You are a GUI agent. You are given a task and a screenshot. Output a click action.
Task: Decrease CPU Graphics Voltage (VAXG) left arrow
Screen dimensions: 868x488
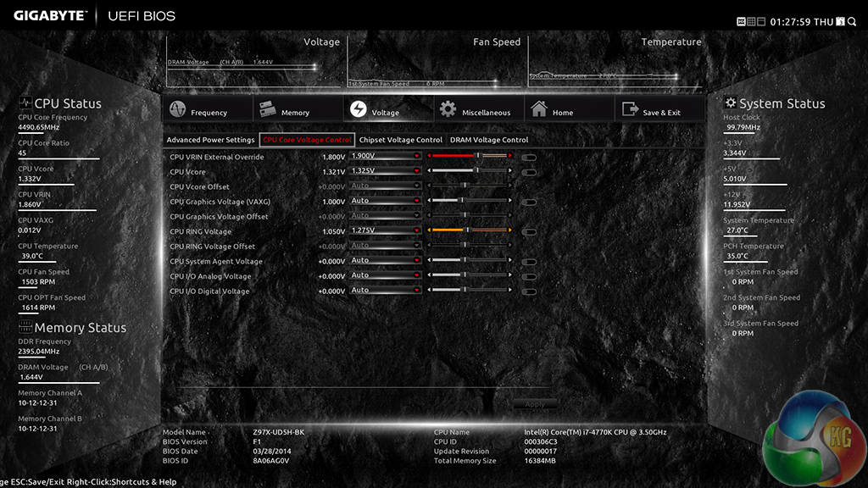click(x=429, y=201)
